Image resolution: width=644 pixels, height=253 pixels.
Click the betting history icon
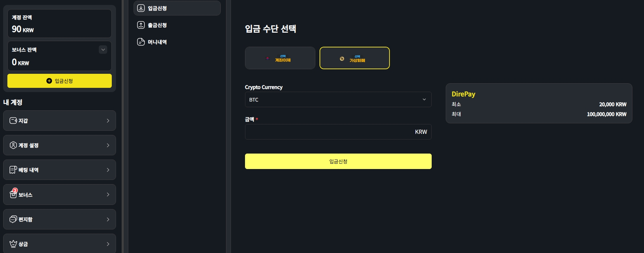(13, 170)
